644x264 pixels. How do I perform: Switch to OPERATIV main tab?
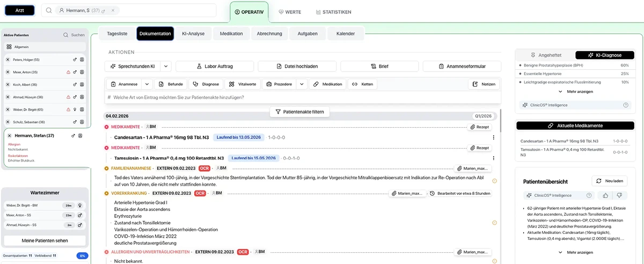click(x=250, y=12)
